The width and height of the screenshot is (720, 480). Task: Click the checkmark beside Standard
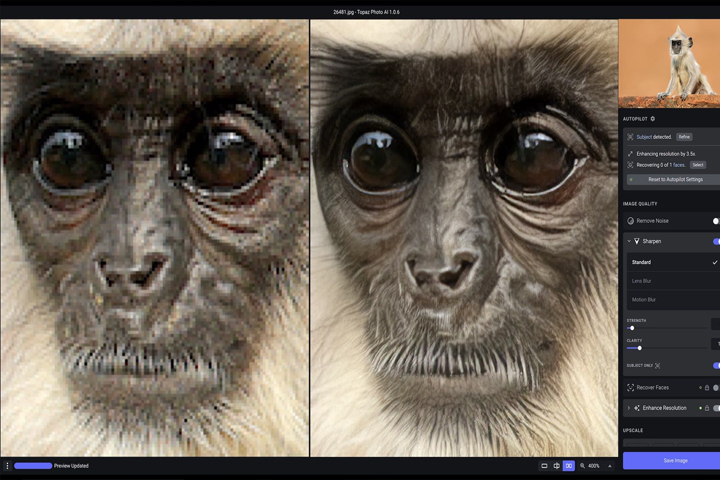(x=715, y=262)
